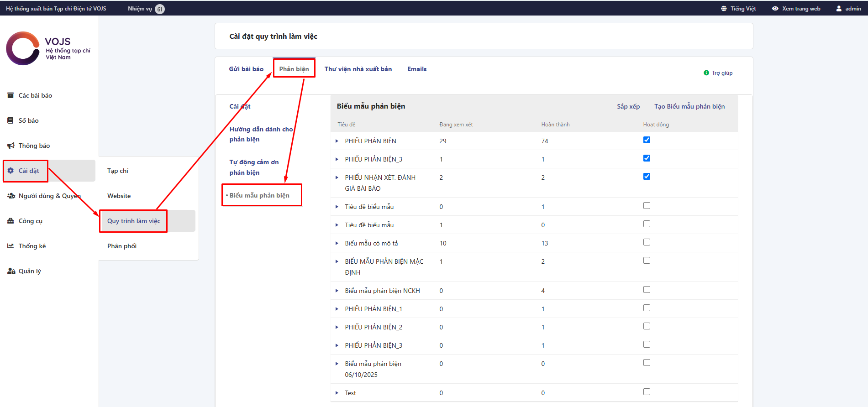Enable the Biểu mẫu có mô tả checkbox

(x=647, y=242)
